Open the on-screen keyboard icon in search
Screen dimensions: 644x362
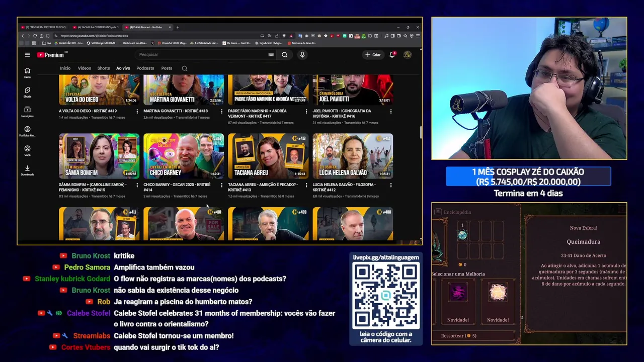(x=271, y=55)
